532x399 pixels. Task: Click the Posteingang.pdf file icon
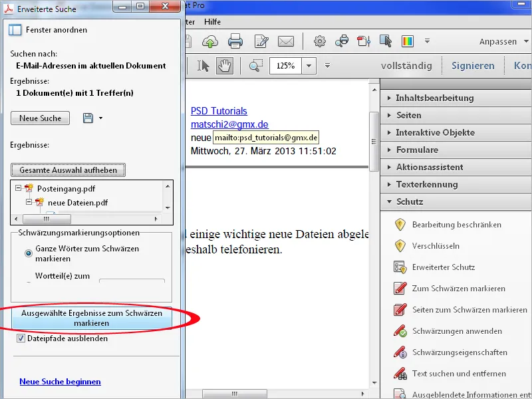(29, 188)
